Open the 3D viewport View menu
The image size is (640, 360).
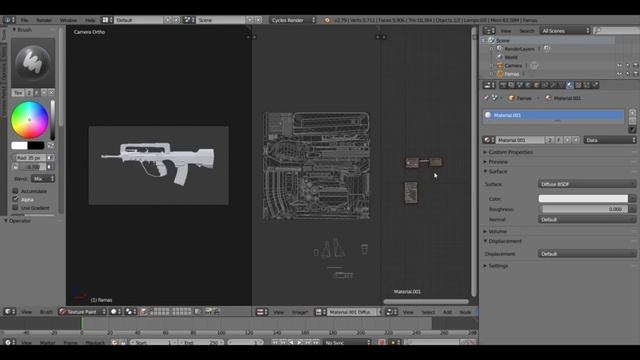pos(27,312)
